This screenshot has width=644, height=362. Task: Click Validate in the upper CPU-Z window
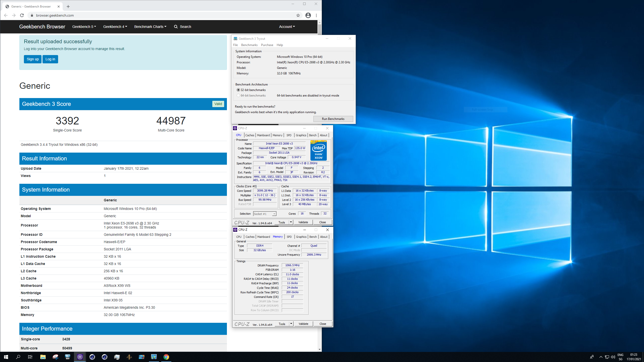pyautogui.click(x=303, y=222)
